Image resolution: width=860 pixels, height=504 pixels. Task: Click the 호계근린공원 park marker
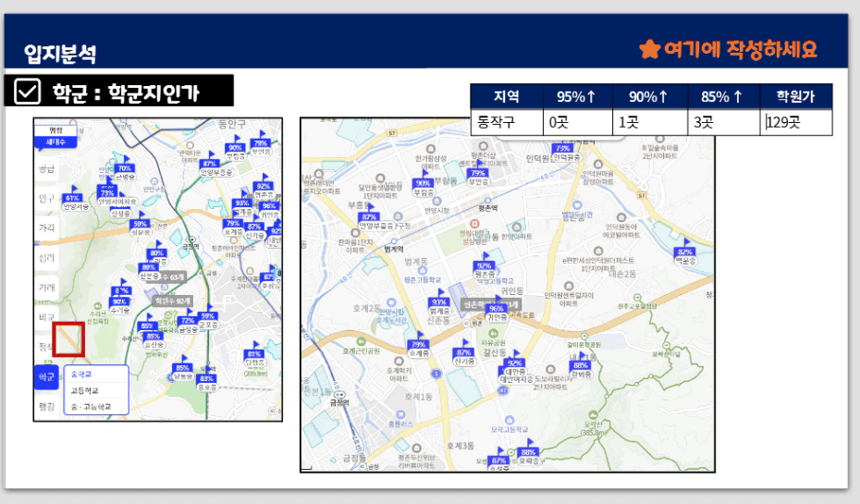pyautogui.click(x=361, y=346)
